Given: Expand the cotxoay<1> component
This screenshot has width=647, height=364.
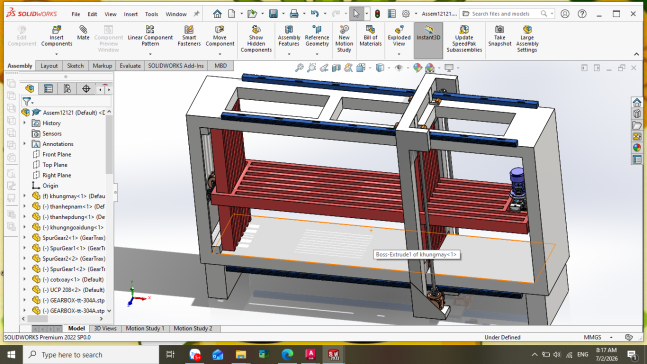Looking at the screenshot, I should pyautogui.click(x=24, y=279).
